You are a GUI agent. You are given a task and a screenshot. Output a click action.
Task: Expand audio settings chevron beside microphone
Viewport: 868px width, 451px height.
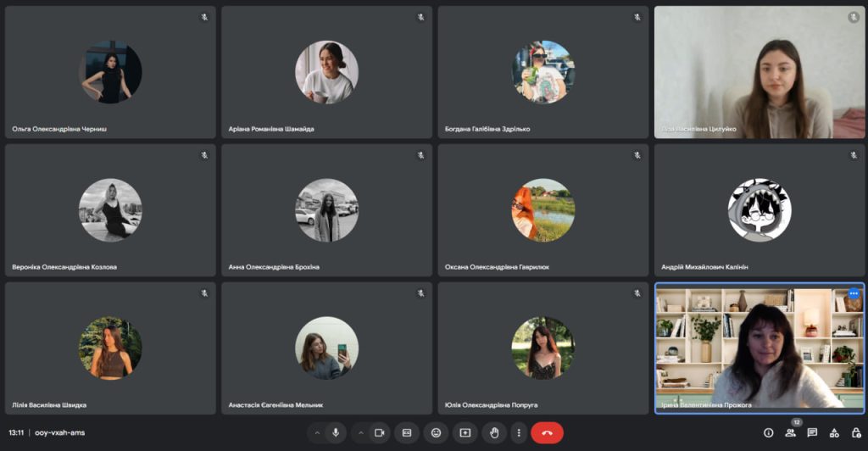point(317,432)
